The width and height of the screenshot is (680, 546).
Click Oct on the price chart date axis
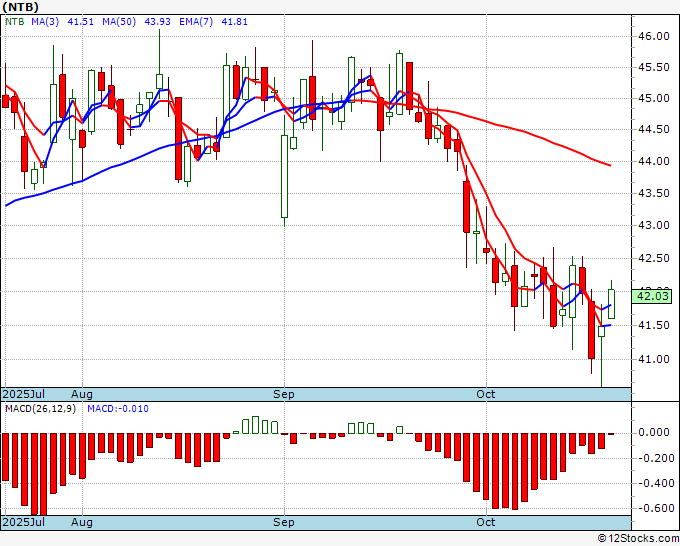pos(485,394)
